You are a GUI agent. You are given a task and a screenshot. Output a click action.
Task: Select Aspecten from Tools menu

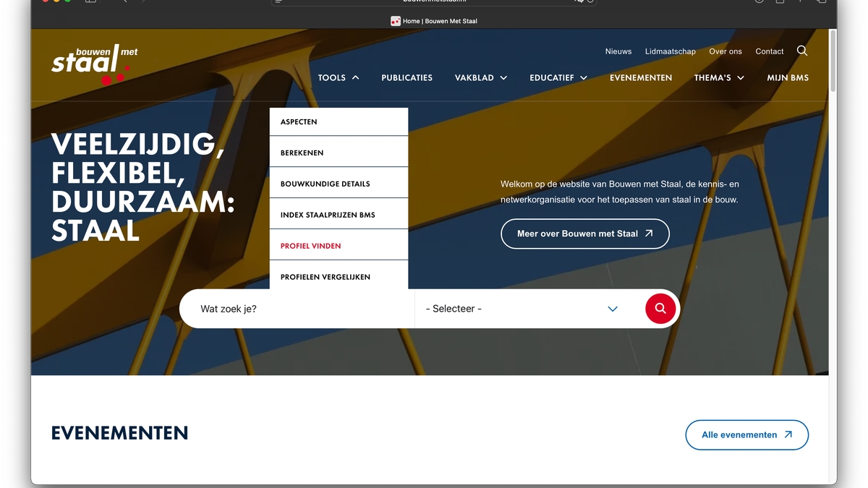pyautogui.click(x=299, y=122)
